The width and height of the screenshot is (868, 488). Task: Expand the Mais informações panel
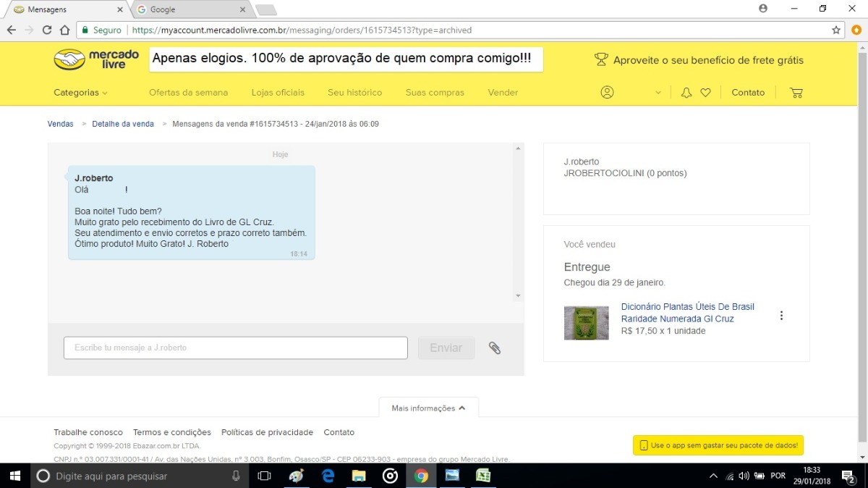pyautogui.click(x=428, y=408)
